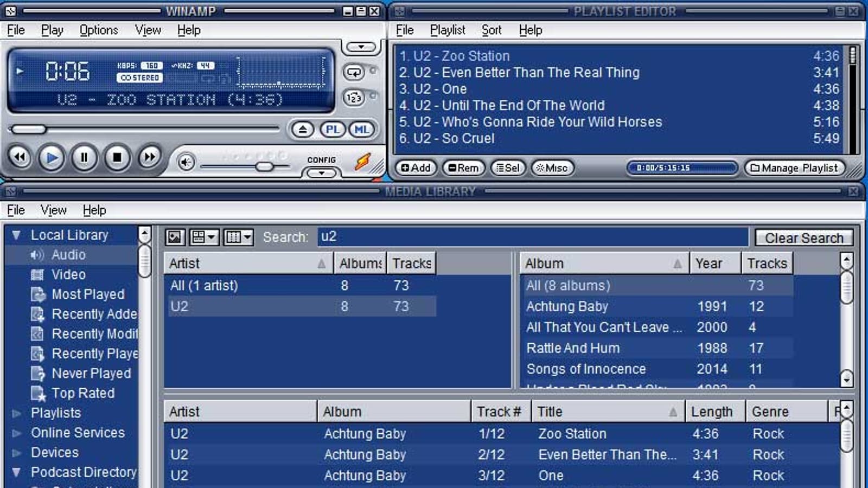This screenshot has width=868, height=488.
Task: Skip to next track button
Action: click(149, 158)
